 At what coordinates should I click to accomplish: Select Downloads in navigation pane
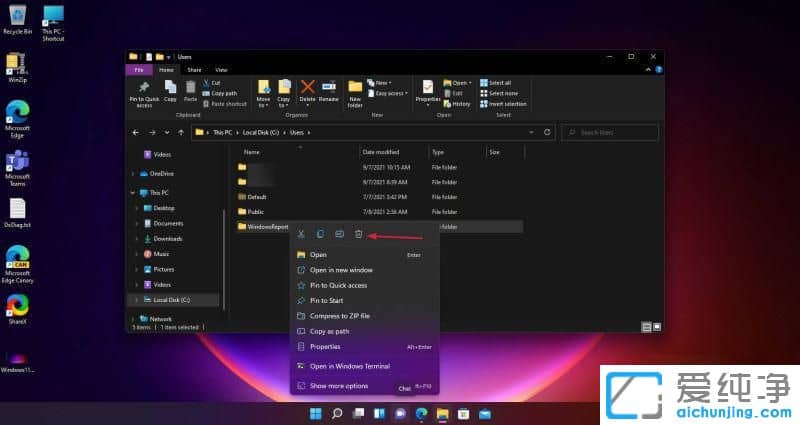coord(167,239)
